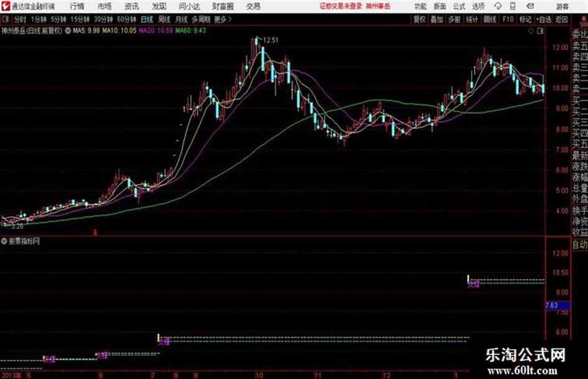Open the 行情 menu
Screen dimensions: 588x379
tap(77, 6)
